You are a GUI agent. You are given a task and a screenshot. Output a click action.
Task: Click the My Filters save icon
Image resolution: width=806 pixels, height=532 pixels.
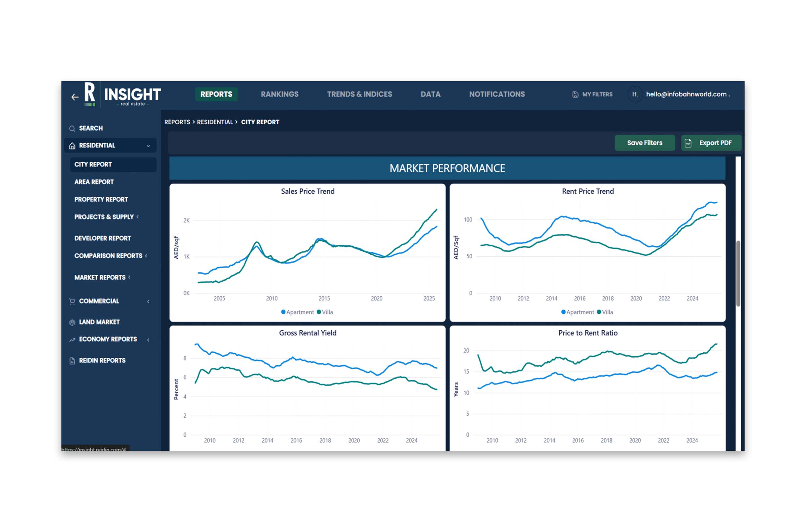[x=575, y=95]
